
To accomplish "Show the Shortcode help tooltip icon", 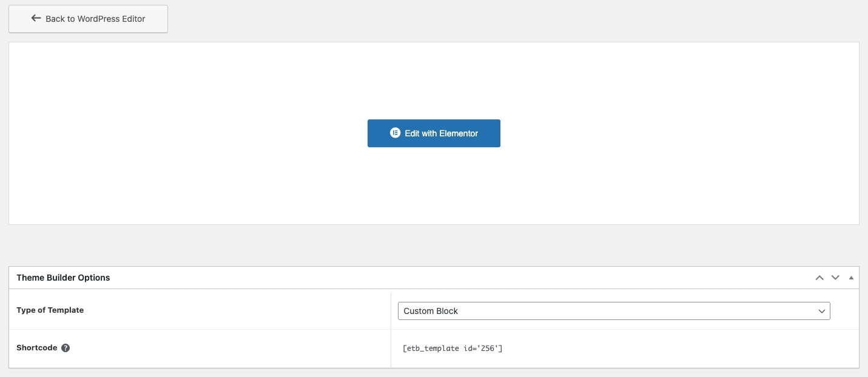I will (66, 348).
